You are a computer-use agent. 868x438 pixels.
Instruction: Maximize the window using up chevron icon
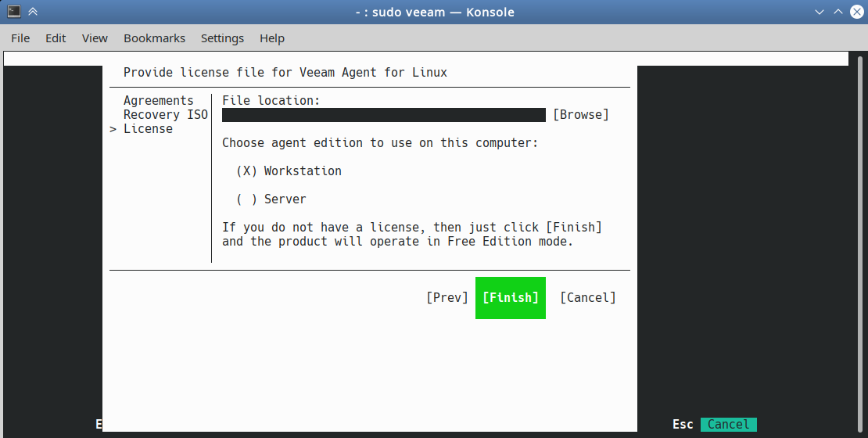[x=838, y=12]
